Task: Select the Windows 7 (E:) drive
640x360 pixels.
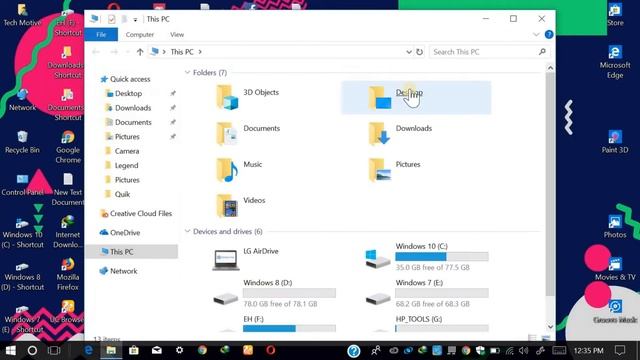Action: [427, 293]
